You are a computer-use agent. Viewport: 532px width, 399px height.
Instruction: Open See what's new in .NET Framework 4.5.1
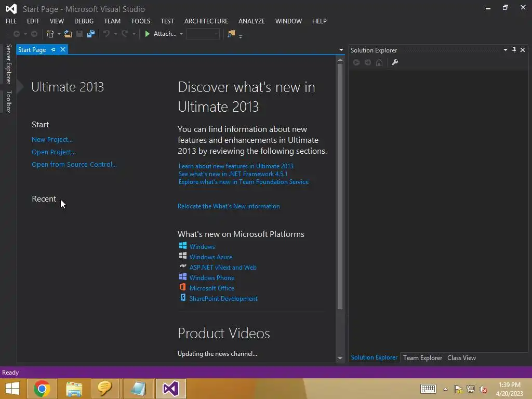click(233, 174)
